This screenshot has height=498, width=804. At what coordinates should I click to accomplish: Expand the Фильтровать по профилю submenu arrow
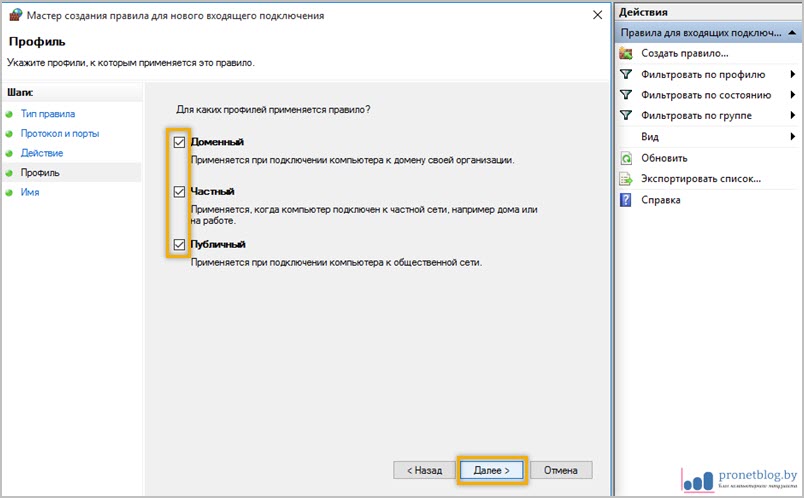[792, 74]
